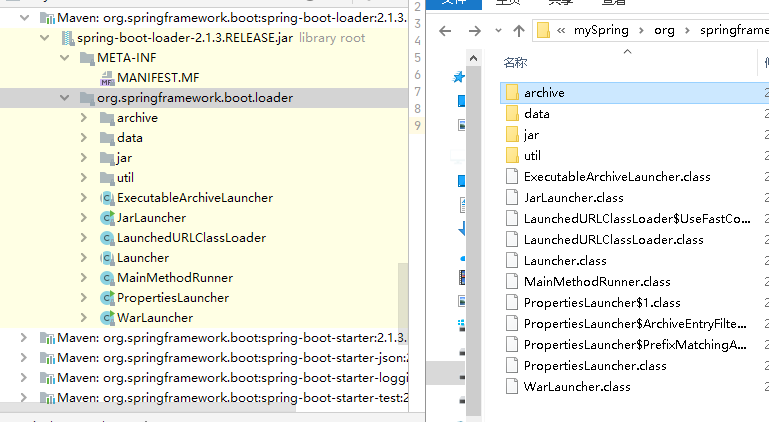Click the Explorer back arrow
The height and width of the screenshot is (422, 769).
(x=445, y=31)
